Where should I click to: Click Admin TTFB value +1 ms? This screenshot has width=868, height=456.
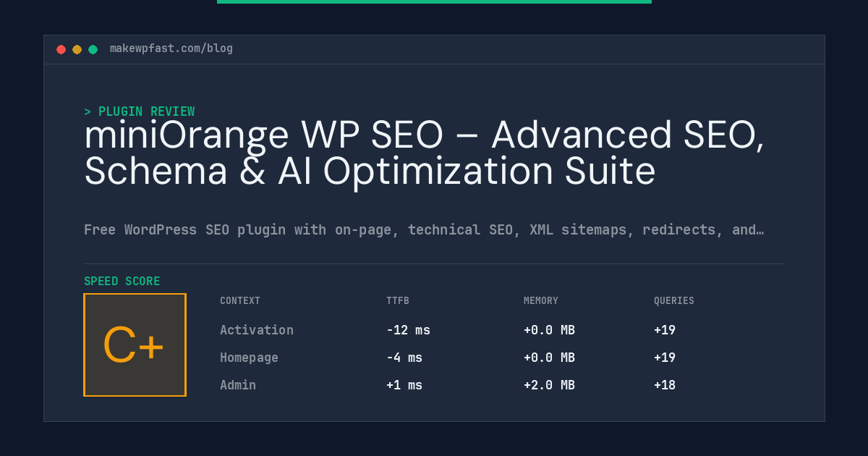(x=404, y=385)
